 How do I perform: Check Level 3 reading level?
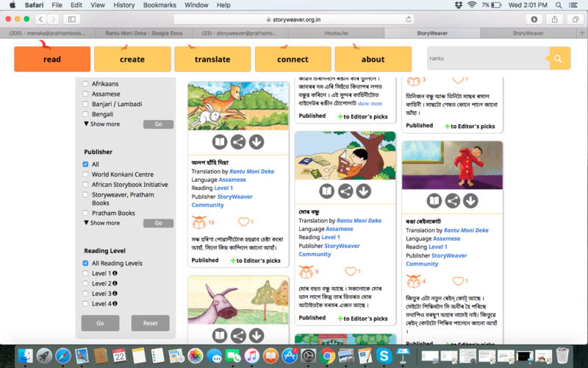click(85, 294)
